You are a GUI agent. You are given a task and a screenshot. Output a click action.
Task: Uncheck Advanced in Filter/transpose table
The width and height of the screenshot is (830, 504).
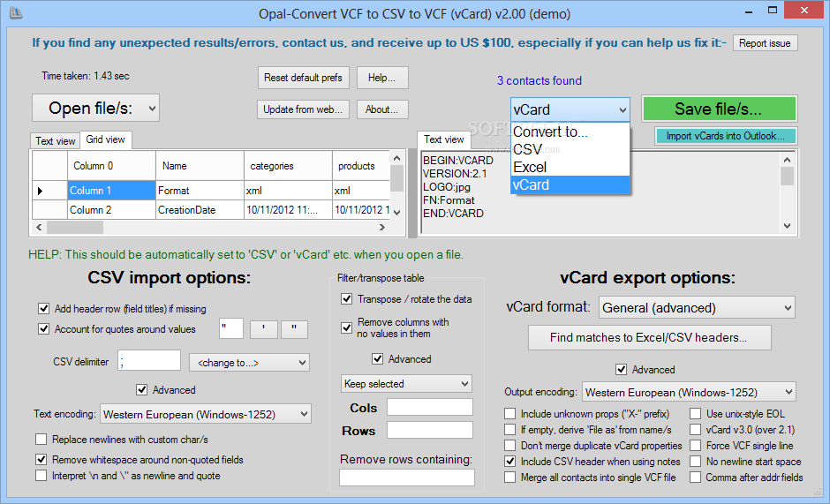[377, 359]
